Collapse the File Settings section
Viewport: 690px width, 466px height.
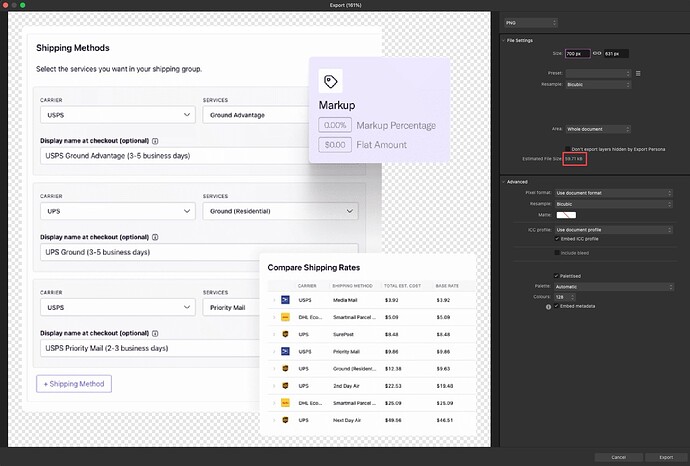click(x=503, y=40)
